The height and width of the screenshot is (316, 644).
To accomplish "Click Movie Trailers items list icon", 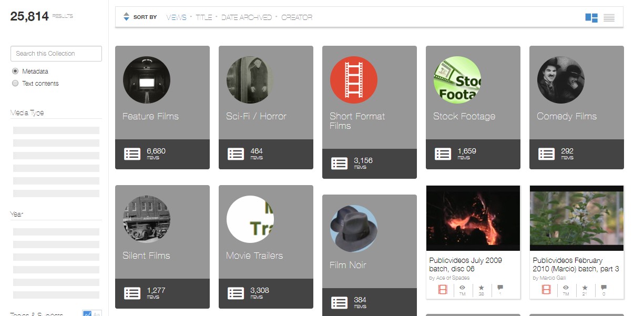I will coord(236,293).
